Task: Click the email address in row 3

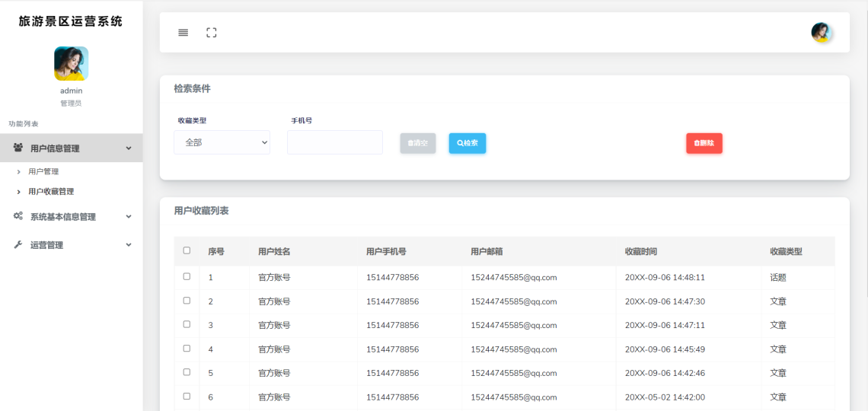Action: click(514, 325)
